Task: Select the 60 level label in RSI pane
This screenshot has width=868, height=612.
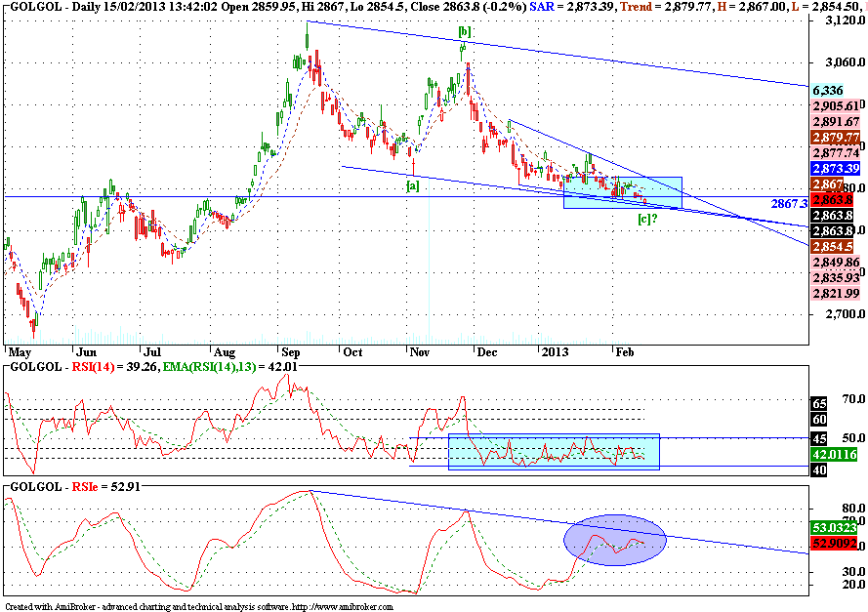Action: pos(819,420)
